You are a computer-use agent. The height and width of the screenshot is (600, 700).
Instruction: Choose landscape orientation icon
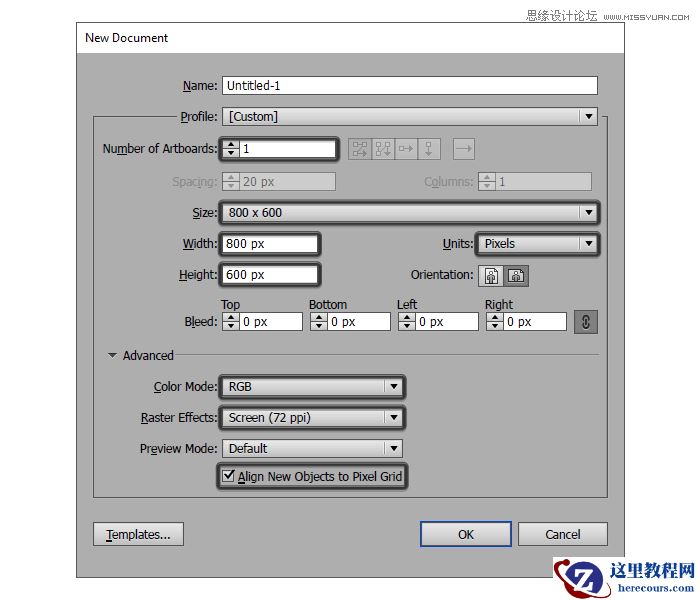[x=516, y=275]
